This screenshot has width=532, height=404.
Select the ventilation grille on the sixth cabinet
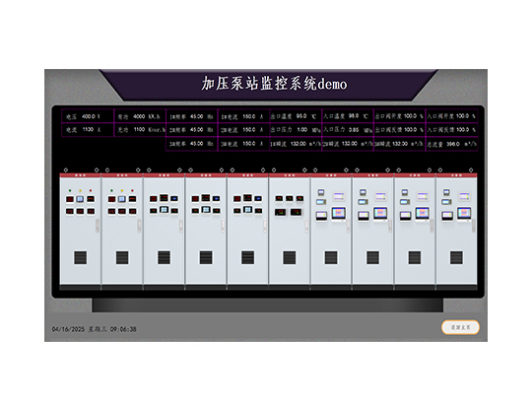290,258
